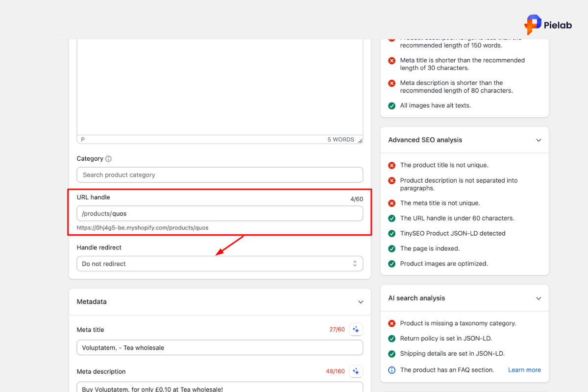
Task: Click the text 'All images have alt texts.'
Action: 436,105
